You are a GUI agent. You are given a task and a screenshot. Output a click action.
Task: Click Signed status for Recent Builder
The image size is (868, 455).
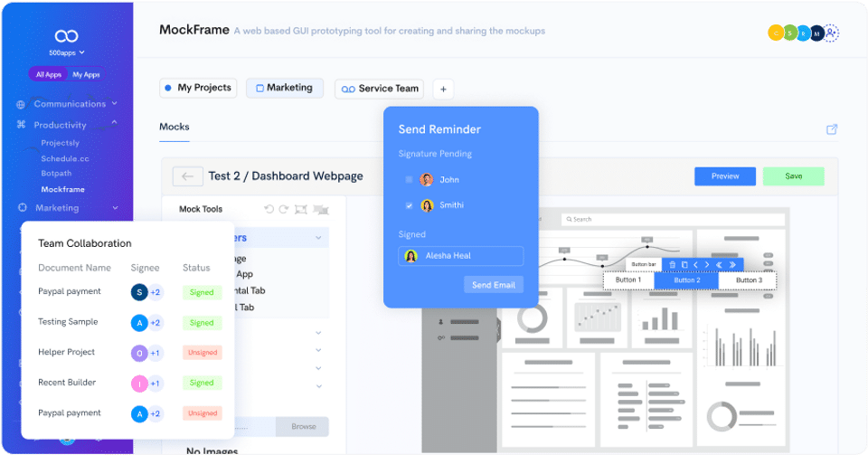202,383
